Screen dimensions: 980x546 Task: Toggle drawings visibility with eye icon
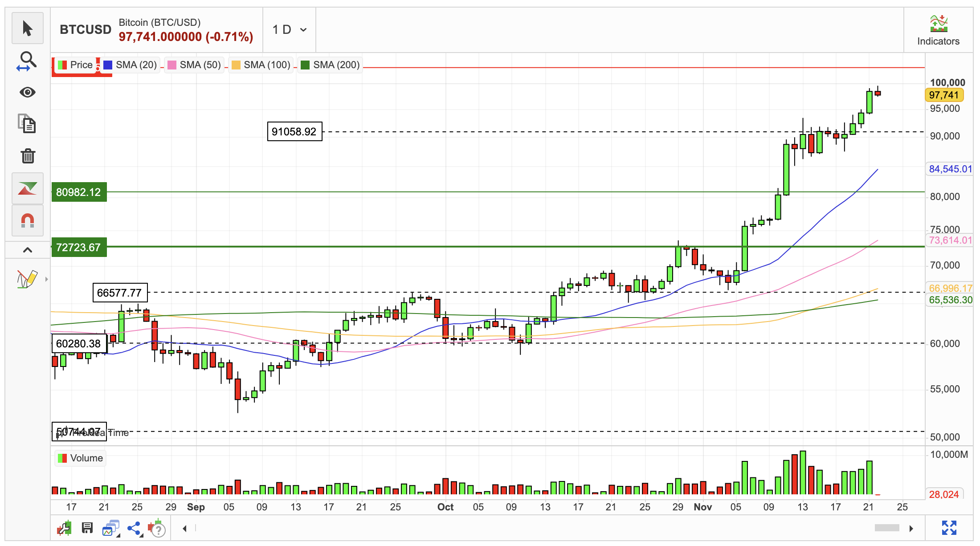coord(28,92)
